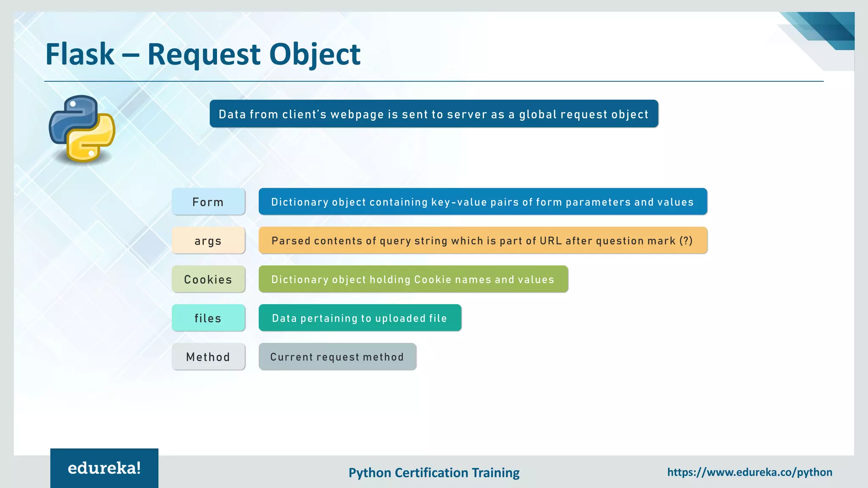Click 'Data from client's webpage' banner text
868x488 pixels.
[x=434, y=114]
